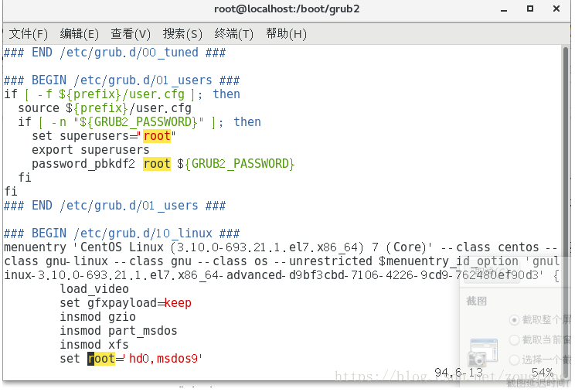Click the cursor position indicator 94,6-13
This screenshot has height=392, width=575.
point(459,373)
